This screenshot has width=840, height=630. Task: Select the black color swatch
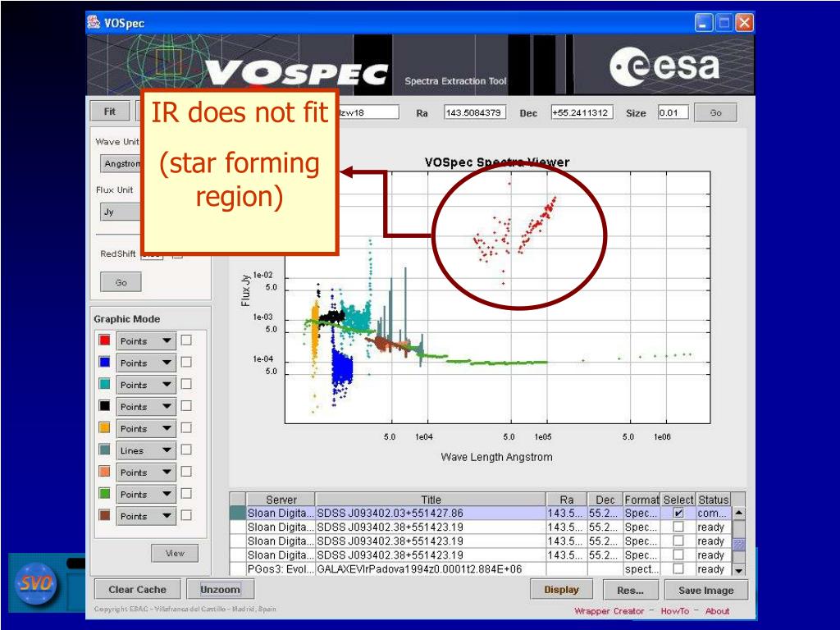tap(104, 406)
